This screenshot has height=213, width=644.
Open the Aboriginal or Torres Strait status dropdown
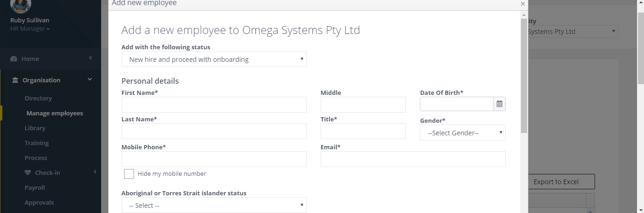click(x=214, y=205)
